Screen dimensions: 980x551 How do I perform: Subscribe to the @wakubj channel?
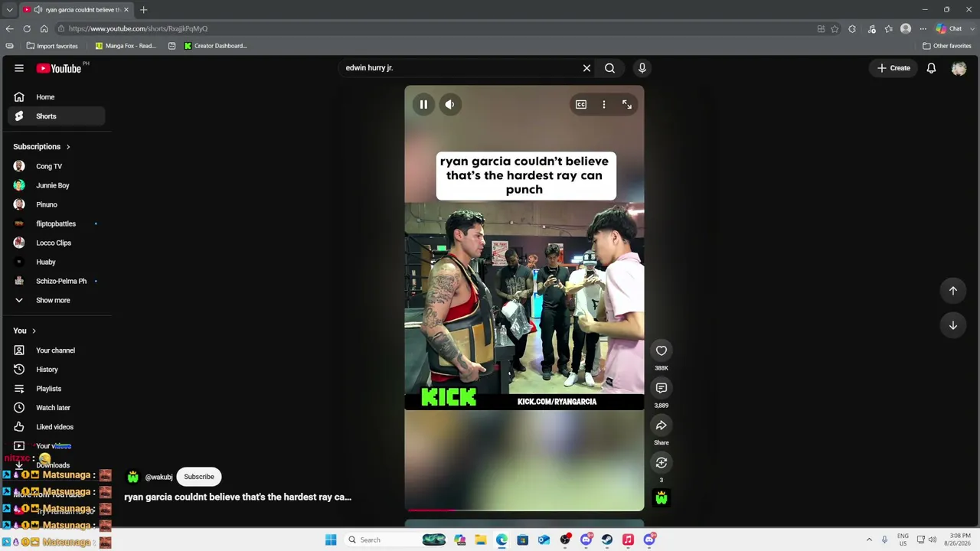199,477
